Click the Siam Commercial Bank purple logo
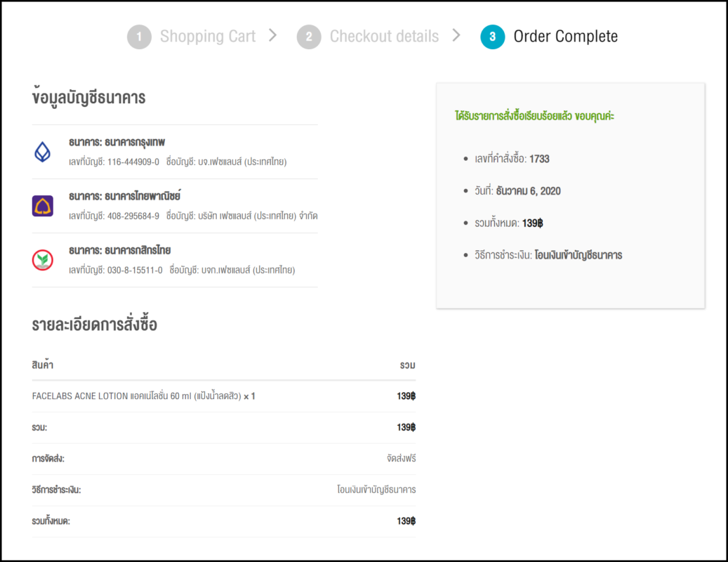Viewport: 728px width, 562px height. pyautogui.click(x=43, y=206)
